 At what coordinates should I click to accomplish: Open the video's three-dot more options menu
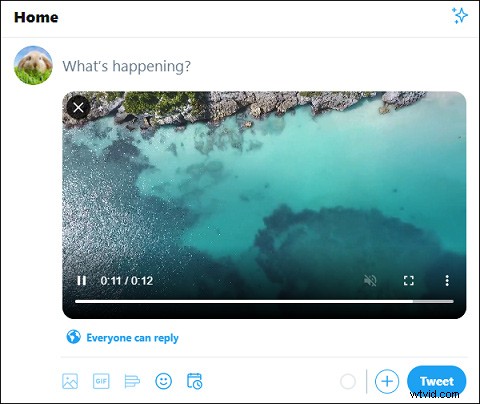point(447,281)
